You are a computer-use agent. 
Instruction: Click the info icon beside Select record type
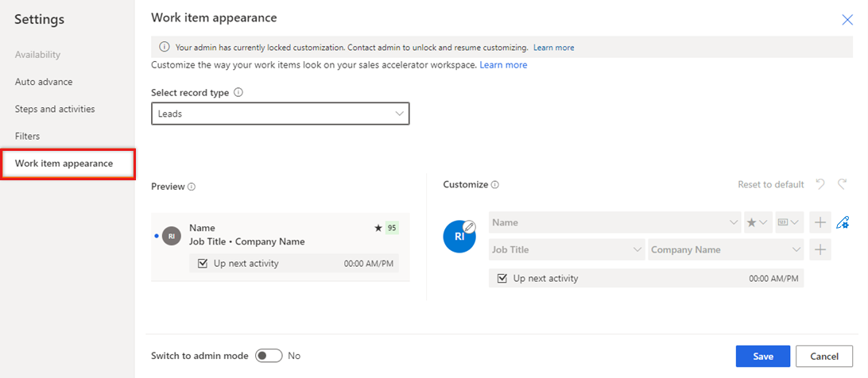point(238,92)
